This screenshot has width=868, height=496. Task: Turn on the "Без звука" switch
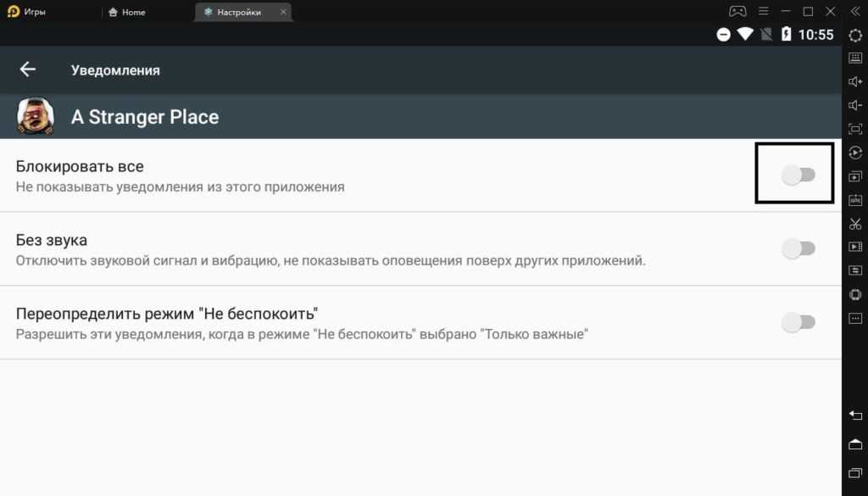[798, 248]
